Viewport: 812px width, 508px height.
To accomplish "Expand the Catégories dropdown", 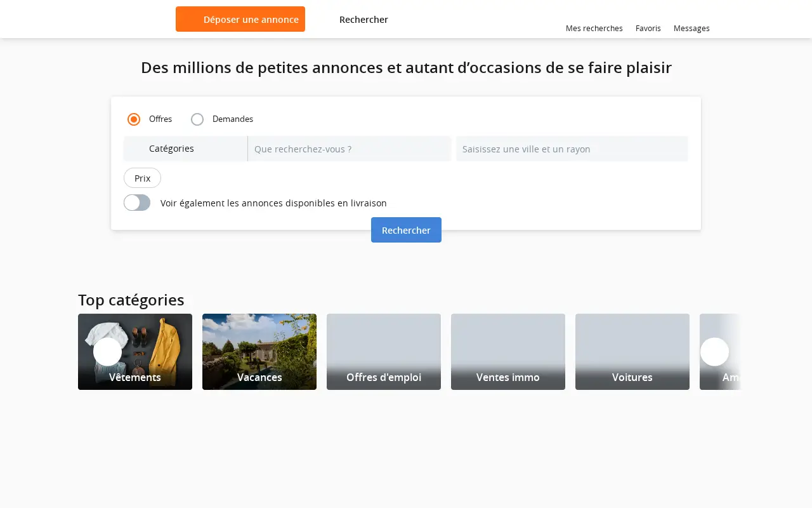I will pyautogui.click(x=185, y=149).
